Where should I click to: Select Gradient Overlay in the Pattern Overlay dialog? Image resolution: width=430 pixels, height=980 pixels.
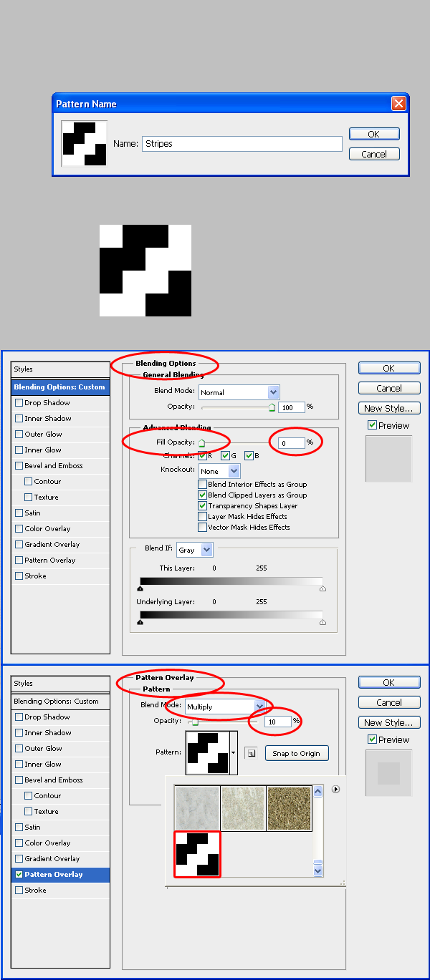(52, 859)
